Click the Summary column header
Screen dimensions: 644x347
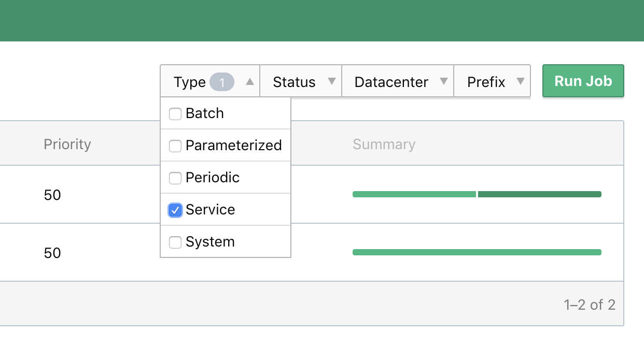[x=384, y=144]
